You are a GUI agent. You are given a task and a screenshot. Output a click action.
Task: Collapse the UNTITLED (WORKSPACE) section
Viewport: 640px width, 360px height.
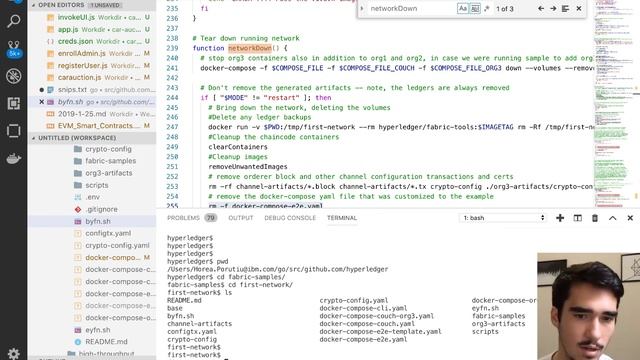pyautogui.click(x=92, y=138)
